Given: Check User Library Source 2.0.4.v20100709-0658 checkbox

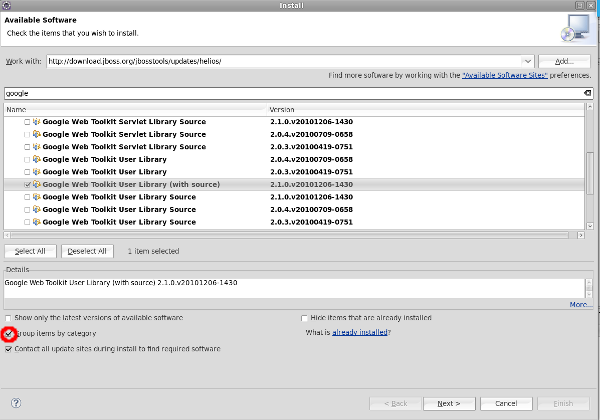Looking at the screenshot, I should pos(27,210).
